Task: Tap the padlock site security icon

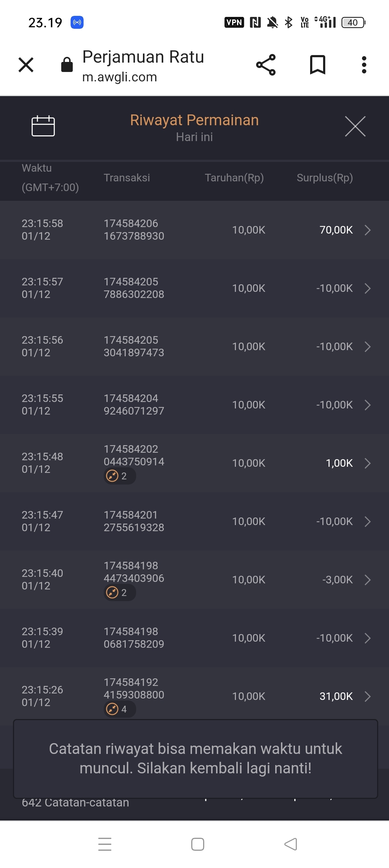Action: pyautogui.click(x=67, y=65)
